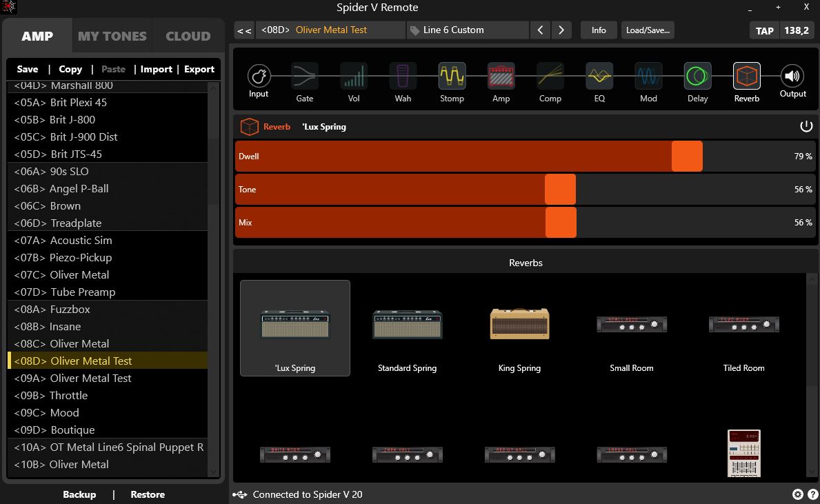Screen dimensions: 820x504
Task: Select preset <08B> Insane
Action: [108, 326]
